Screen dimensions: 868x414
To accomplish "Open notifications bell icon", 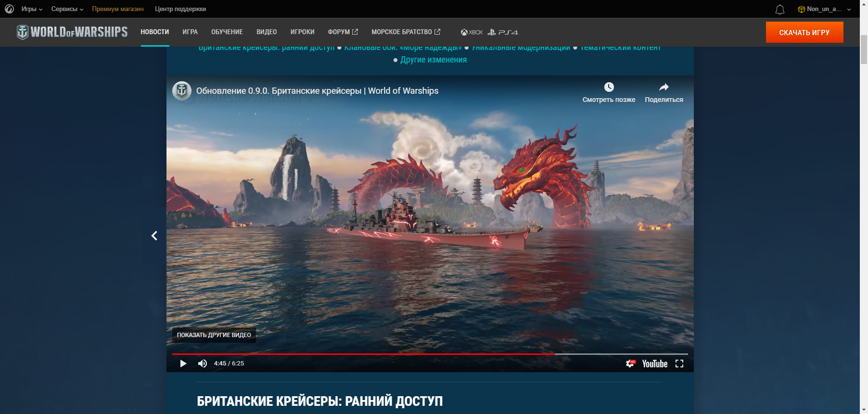I will pyautogui.click(x=780, y=9).
